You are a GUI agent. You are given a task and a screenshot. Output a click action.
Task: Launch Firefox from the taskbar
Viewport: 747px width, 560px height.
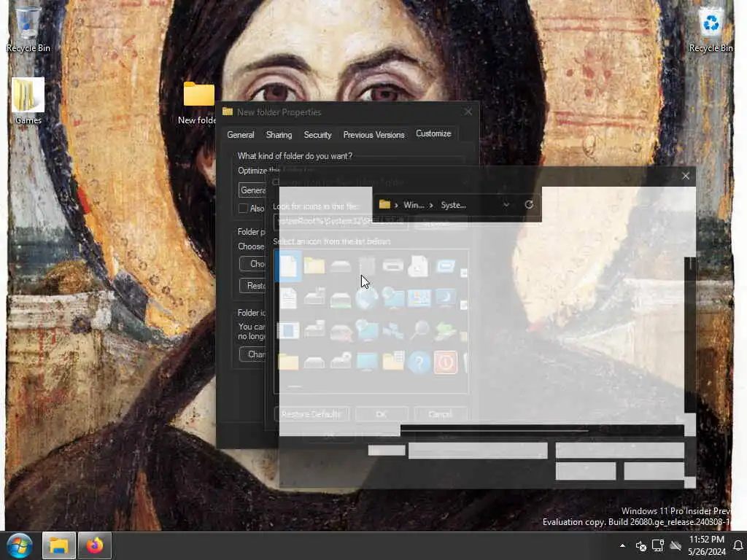95,545
